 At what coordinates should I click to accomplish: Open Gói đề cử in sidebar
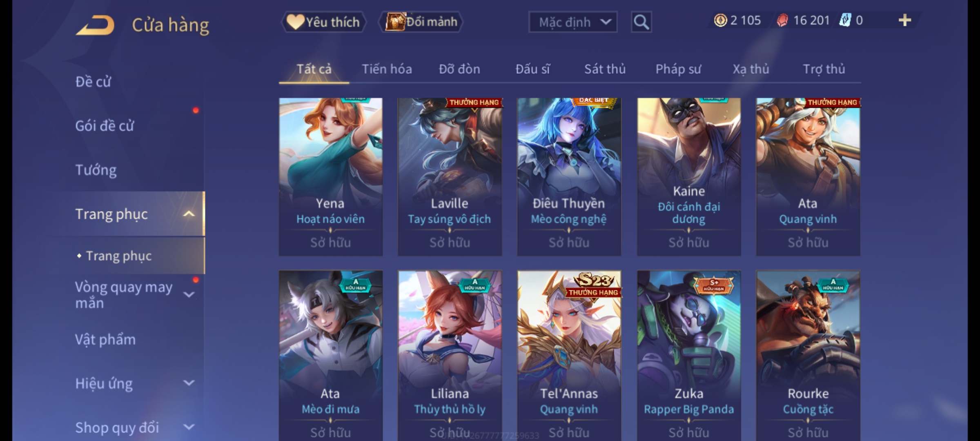104,126
